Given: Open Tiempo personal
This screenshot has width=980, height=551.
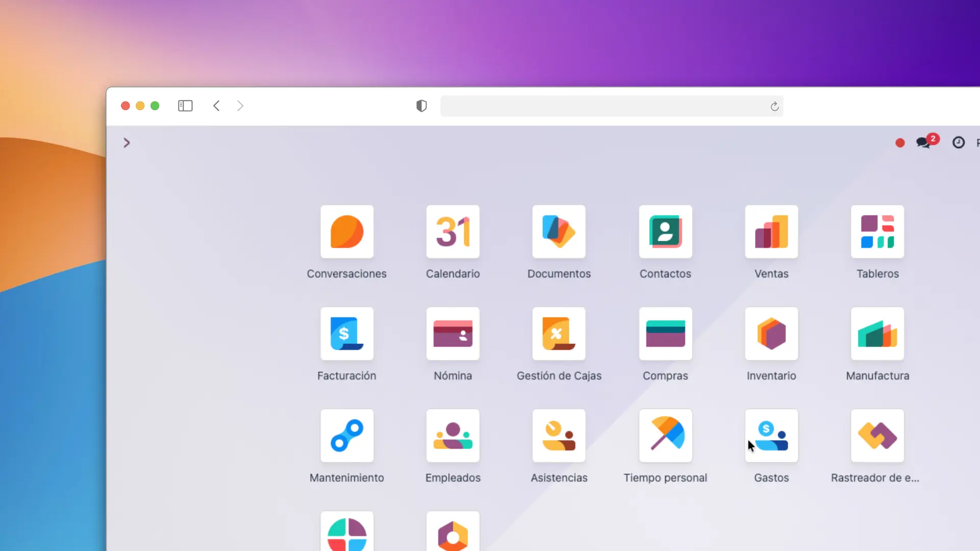Looking at the screenshot, I should tap(665, 436).
